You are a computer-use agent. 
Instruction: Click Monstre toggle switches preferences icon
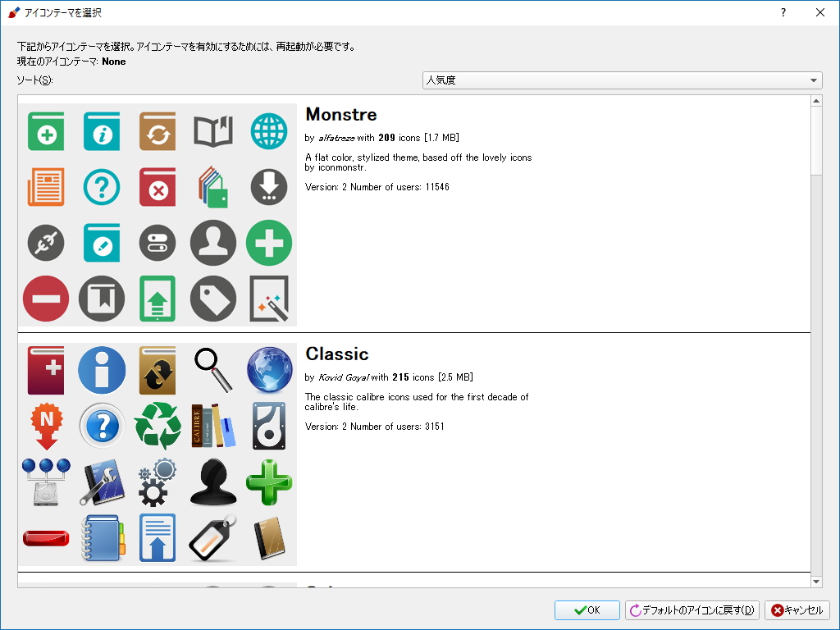157,243
